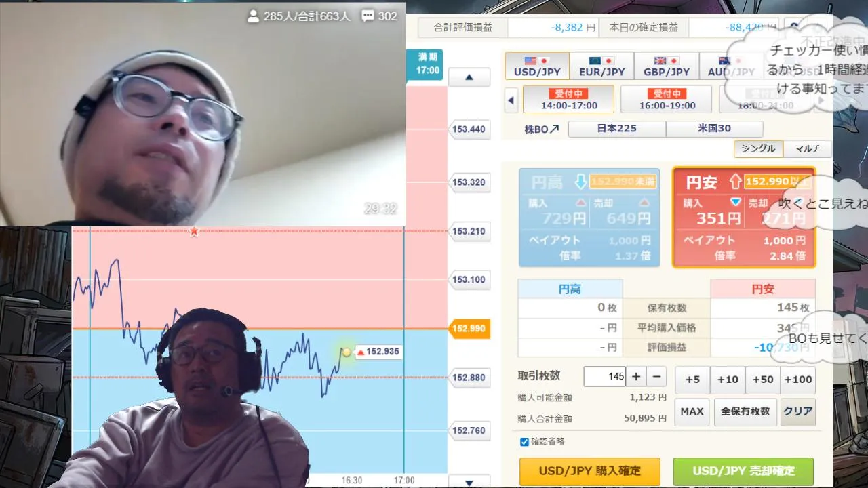This screenshot has height=488, width=868.
Task: Click the viewer count person icon
Action: pos(254,16)
